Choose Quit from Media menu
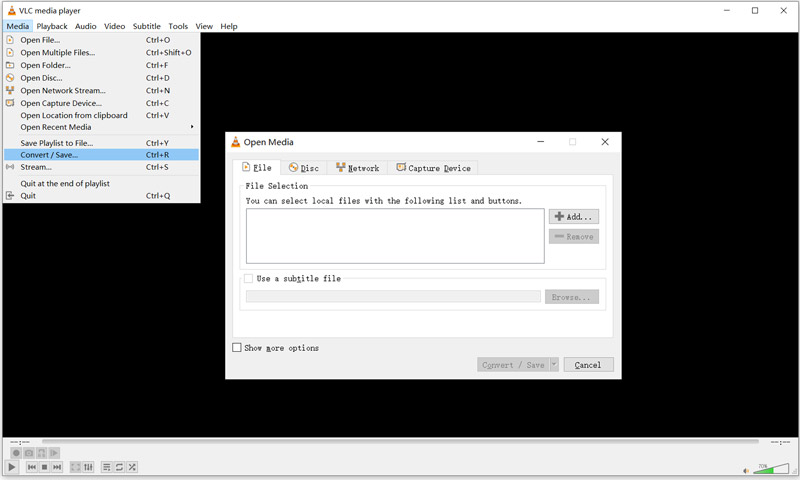 coord(101,195)
